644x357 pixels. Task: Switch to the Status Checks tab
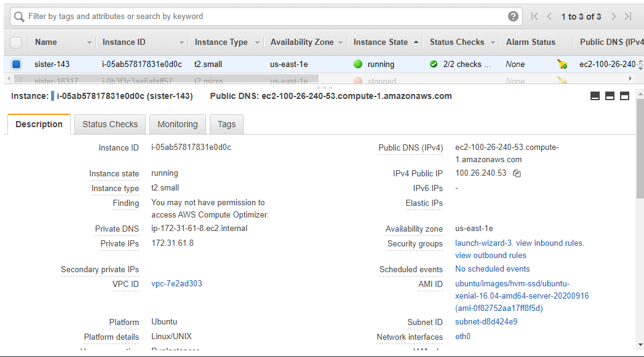pos(110,124)
